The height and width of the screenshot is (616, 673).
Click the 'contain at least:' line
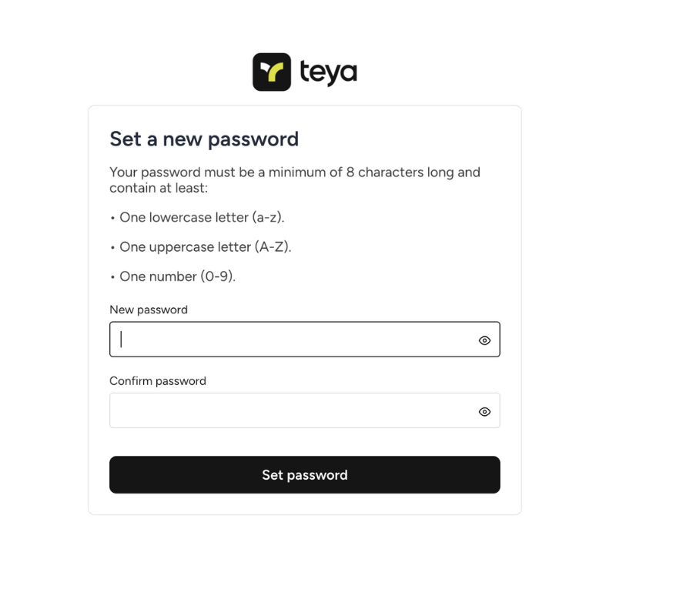tap(159, 188)
